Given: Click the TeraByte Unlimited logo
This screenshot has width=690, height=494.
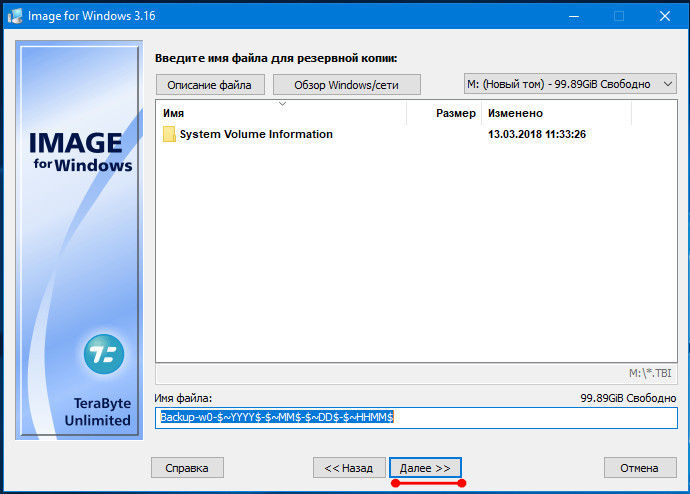Looking at the screenshot, I should tap(104, 354).
